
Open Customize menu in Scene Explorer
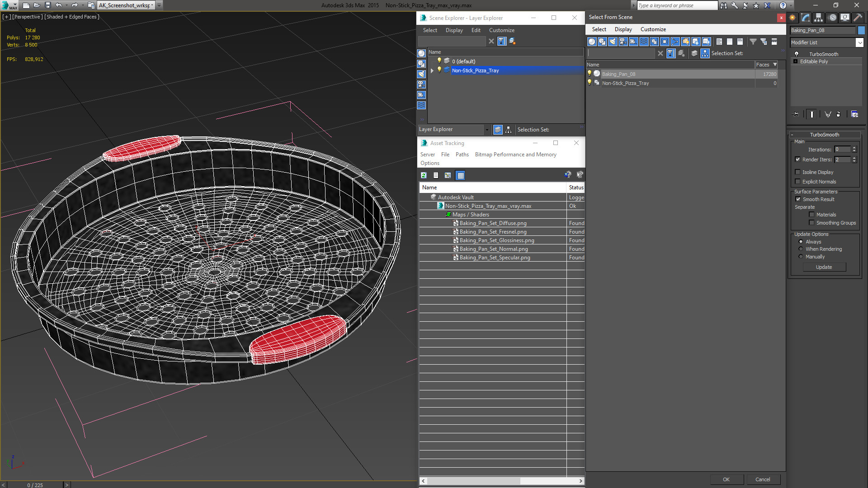coord(501,30)
